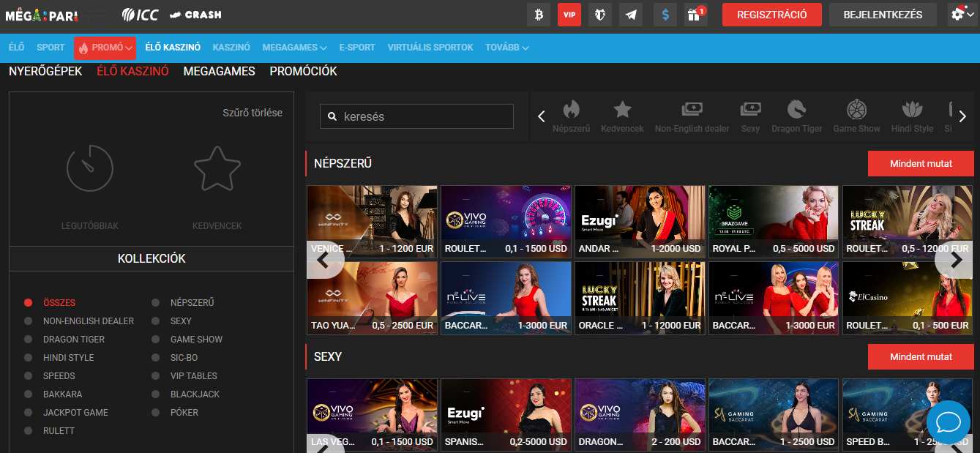Screen dimensions: 980x453
Task: Open favorites via the large Kedvencek star
Action: click(x=217, y=168)
